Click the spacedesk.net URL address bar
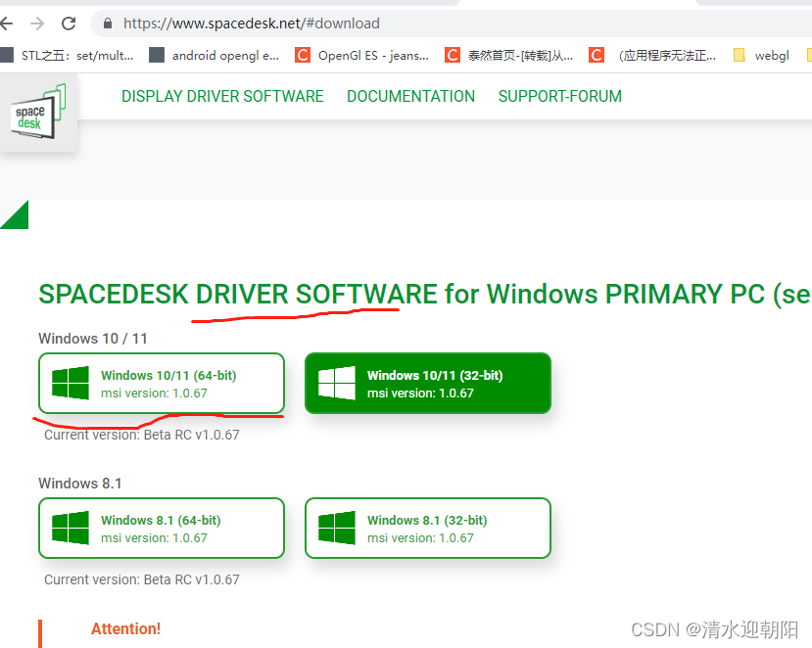This screenshot has width=812, height=648. [x=451, y=23]
